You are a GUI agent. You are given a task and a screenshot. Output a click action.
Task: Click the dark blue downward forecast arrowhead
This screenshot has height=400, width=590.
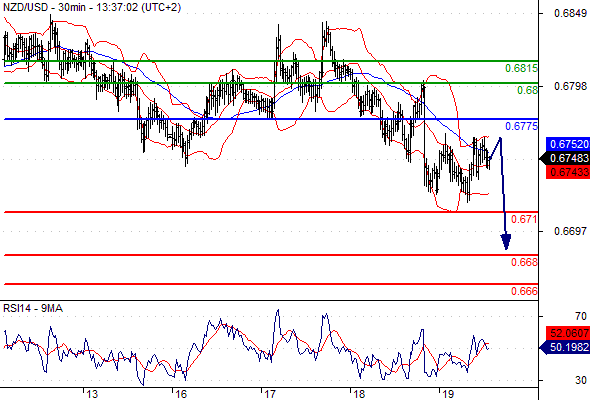pos(506,242)
